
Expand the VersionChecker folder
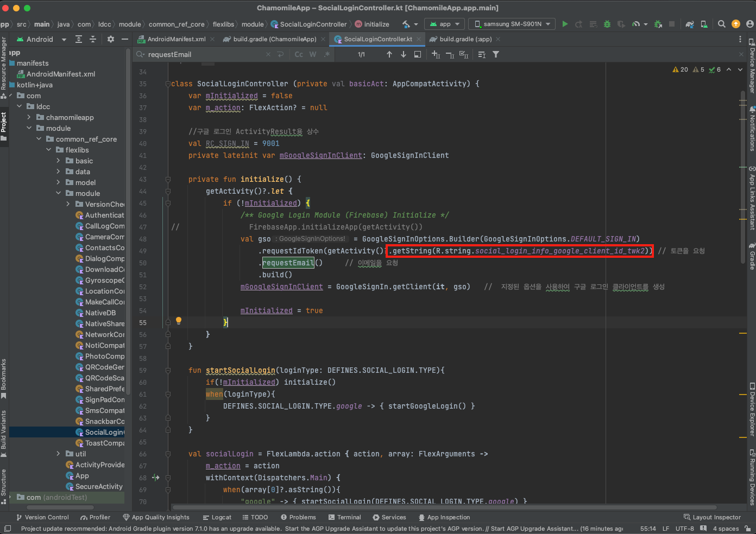point(68,204)
